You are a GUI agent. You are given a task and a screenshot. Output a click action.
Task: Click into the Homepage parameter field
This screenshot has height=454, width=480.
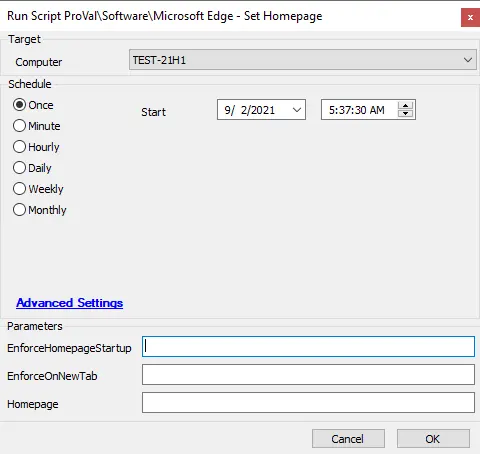(308, 403)
